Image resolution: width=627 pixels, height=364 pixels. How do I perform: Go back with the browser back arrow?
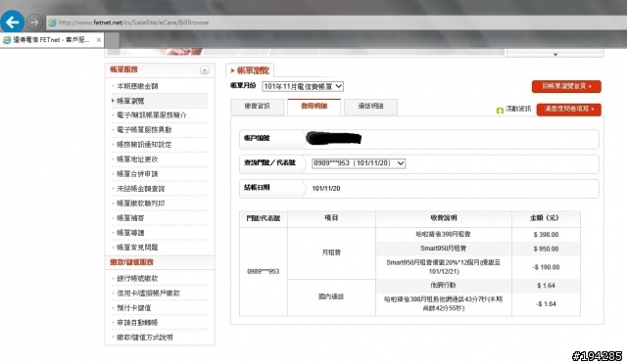[12, 22]
